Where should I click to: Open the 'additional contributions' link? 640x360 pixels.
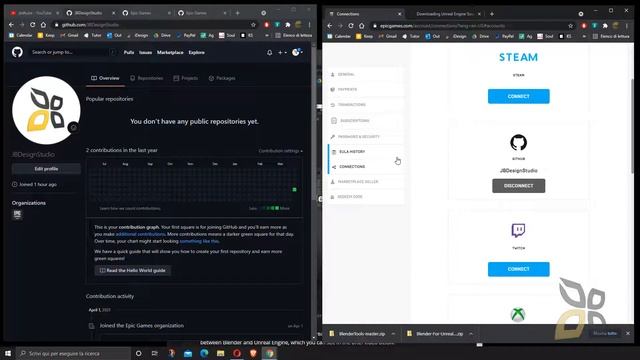140,234
